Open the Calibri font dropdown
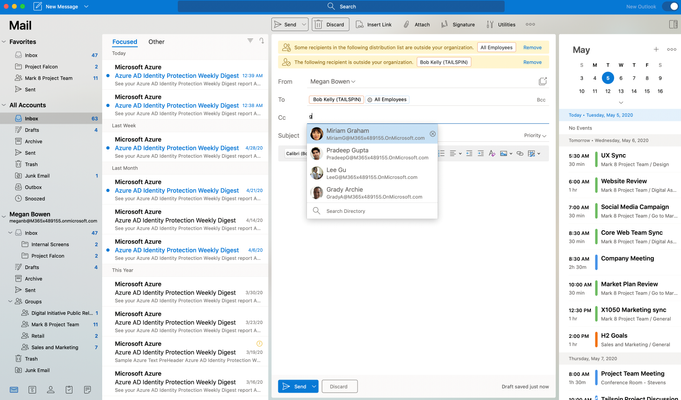Viewport: 681px width, 400px height. pyautogui.click(x=296, y=153)
